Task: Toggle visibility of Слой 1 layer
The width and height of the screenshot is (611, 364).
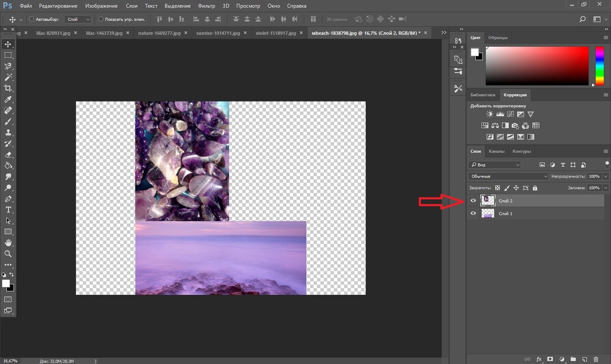Action: pos(473,213)
